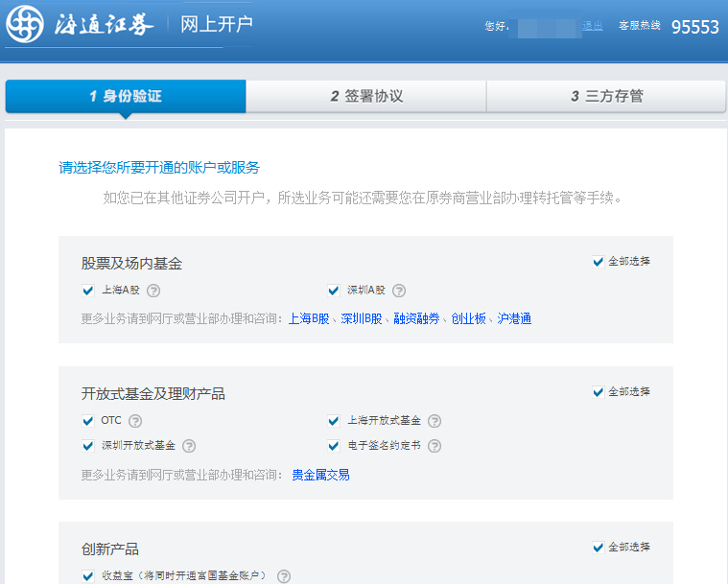Click help icon beside 上海开放式基金

click(x=434, y=421)
